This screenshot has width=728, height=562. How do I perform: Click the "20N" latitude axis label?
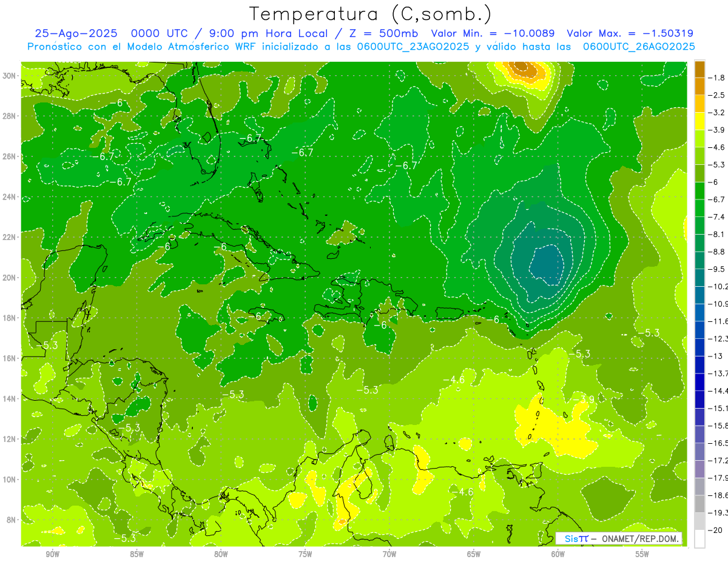pos(9,278)
